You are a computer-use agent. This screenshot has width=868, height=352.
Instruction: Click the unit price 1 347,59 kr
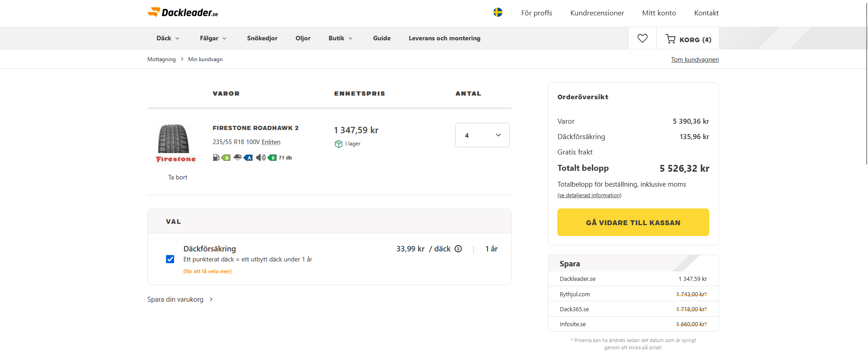pos(356,130)
